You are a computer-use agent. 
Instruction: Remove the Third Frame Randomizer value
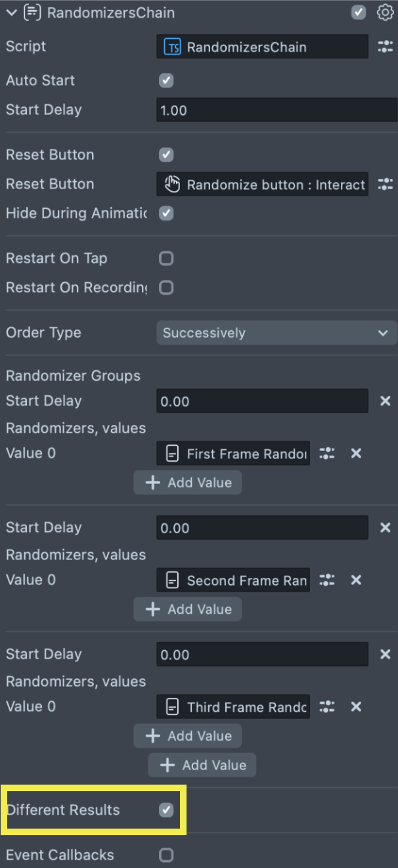click(356, 706)
